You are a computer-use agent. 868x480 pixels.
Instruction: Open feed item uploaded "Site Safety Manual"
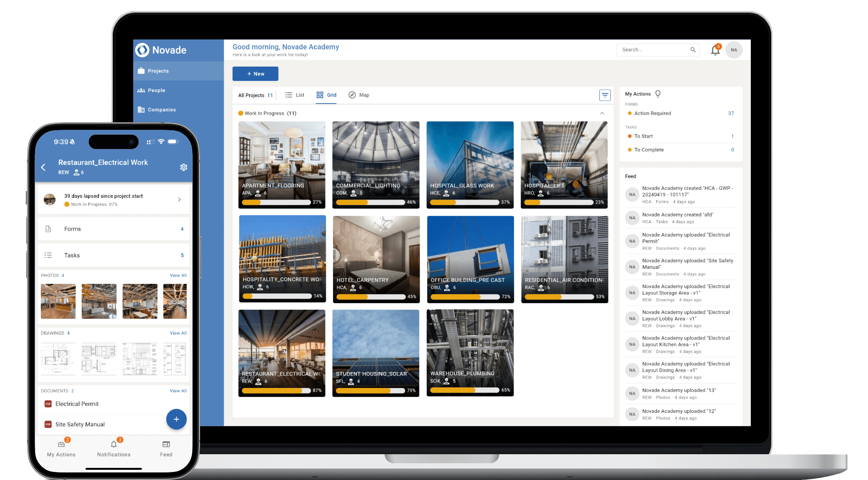[x=681, y=267]
